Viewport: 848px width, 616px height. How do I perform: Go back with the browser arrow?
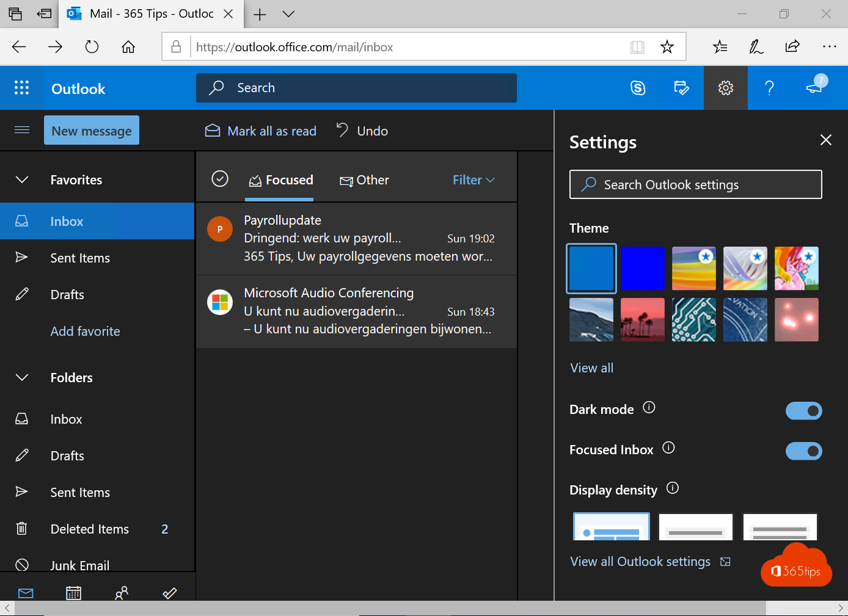click(19, 47)
